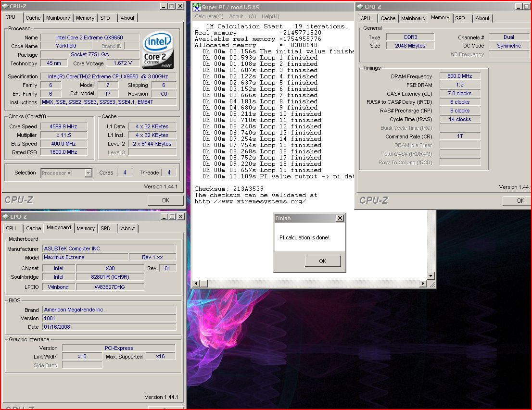Open the Cache tab in top-left CPU-Z
This screenshot has width=532, height=410.
click(33, 18)
